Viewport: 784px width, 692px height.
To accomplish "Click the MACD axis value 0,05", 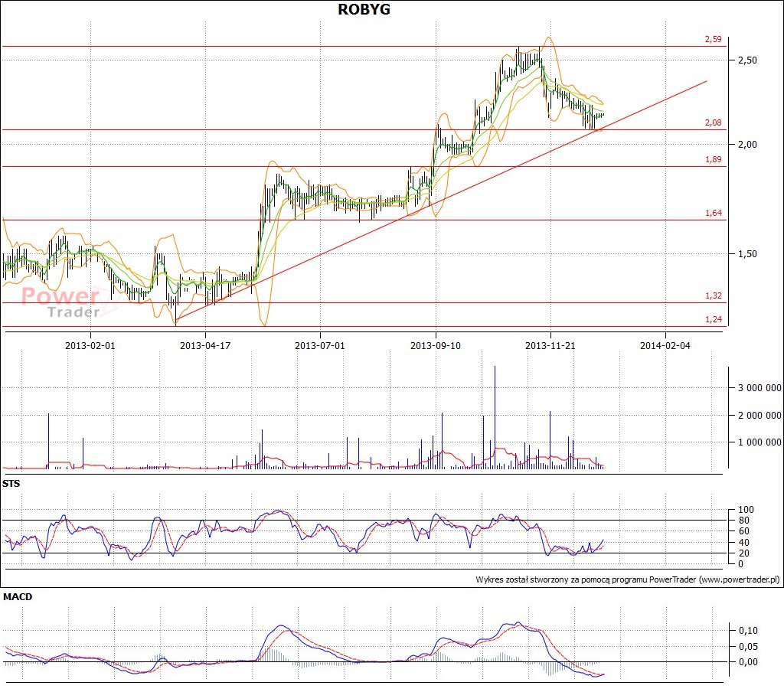I will pyautogui.click(x=749, y=647).
